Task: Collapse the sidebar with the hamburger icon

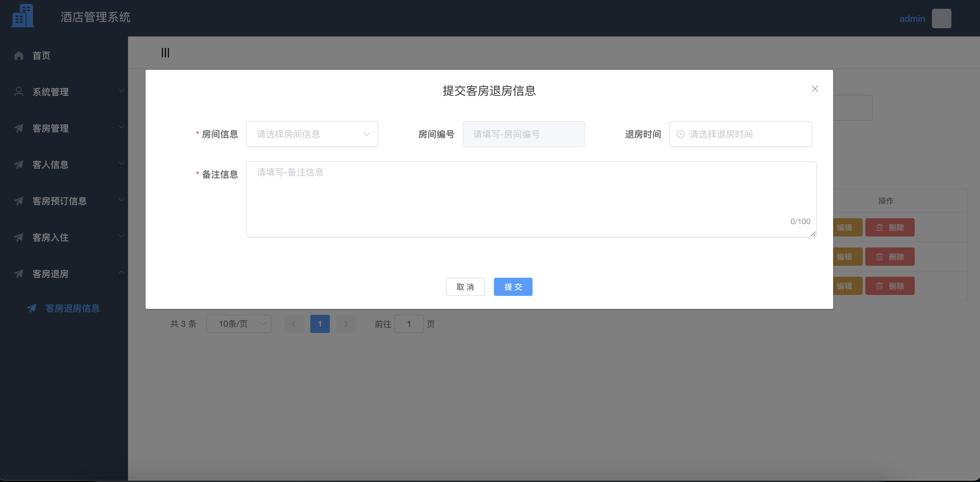Action: pos(165,53)
